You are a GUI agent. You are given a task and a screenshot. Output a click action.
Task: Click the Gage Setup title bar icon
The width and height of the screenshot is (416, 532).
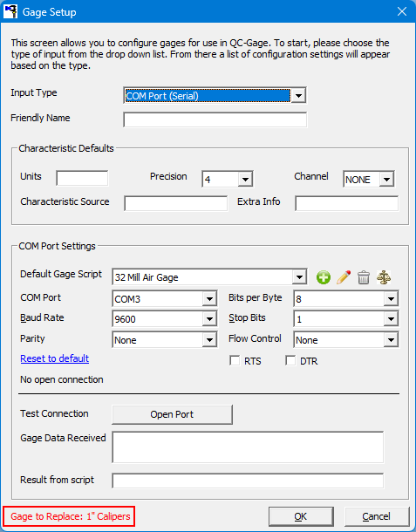coord(10,11)
